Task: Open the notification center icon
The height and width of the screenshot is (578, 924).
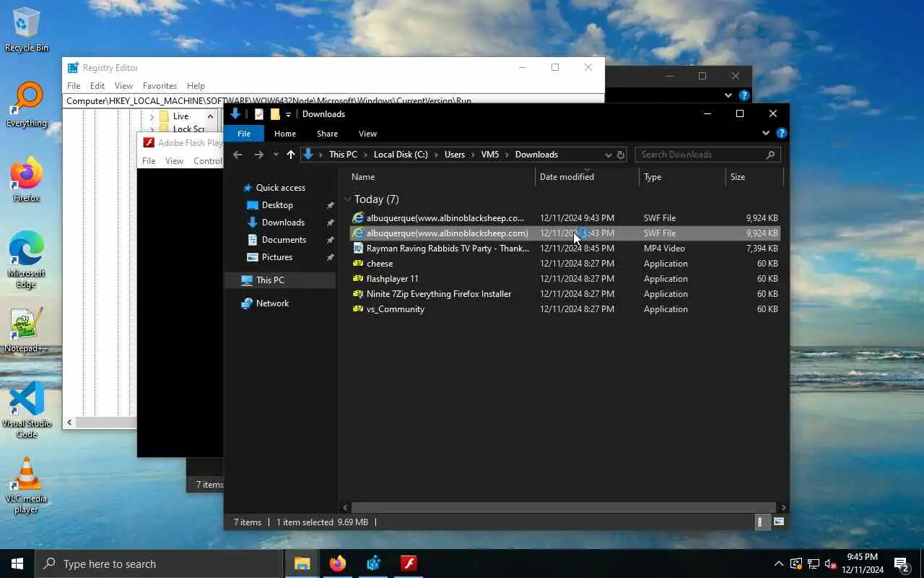Action: pyautogui.click(x=901, y=564)
